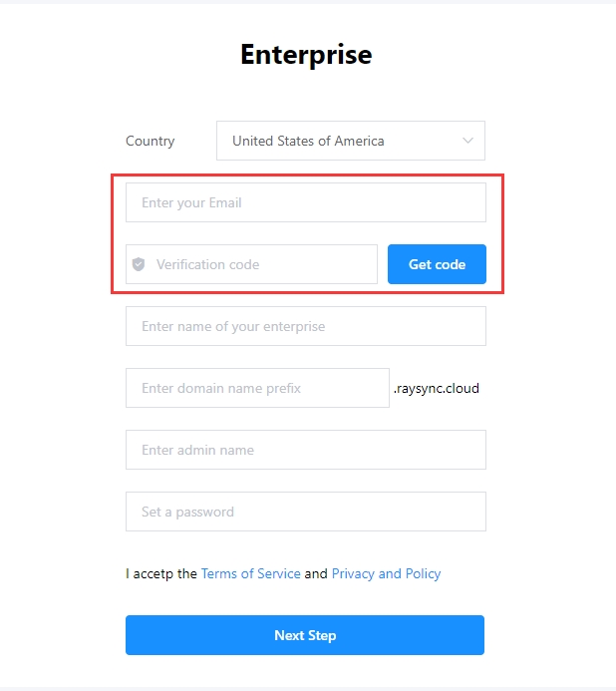616x691 pixels.
Task: Select the United States of America value
Action: pyautogui.click(x=308, y=141)
